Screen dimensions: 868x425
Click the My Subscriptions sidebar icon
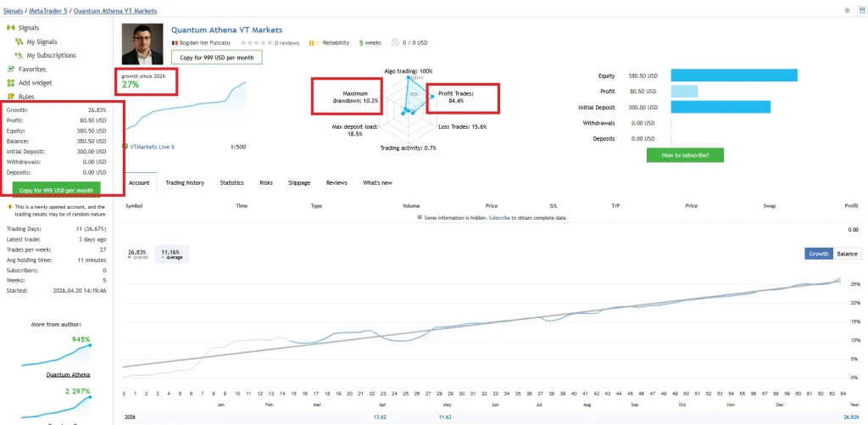19,55
